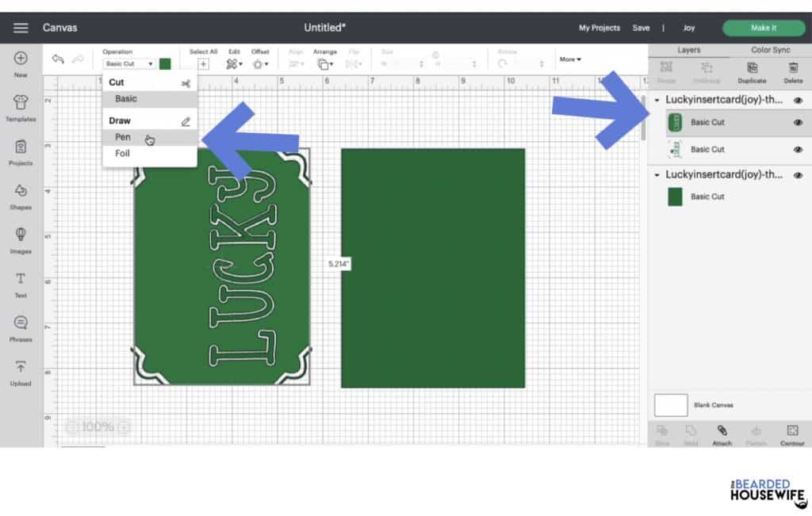Choose Pen from the Draw menu
The width and height of the screenshot is (812, 516).
coord(123,137)
